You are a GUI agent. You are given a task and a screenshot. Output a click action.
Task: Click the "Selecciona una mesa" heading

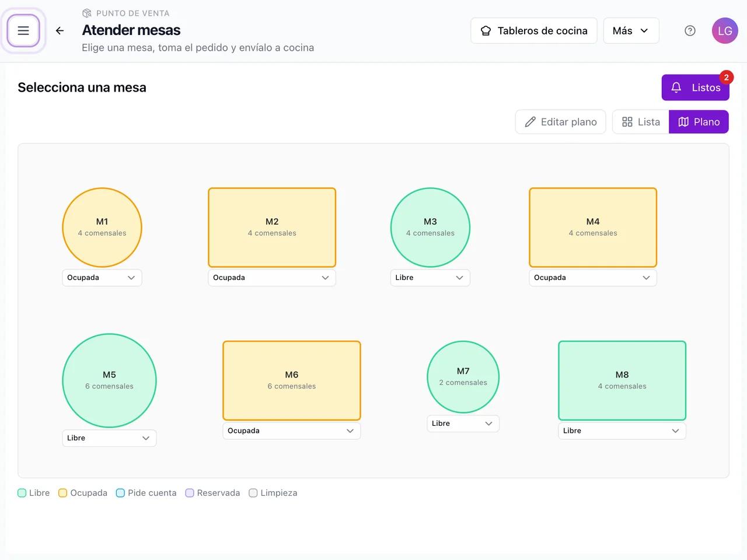82,87
